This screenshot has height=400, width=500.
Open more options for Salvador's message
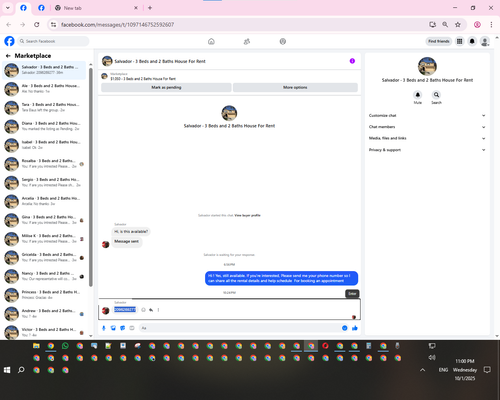click(158, 310)
